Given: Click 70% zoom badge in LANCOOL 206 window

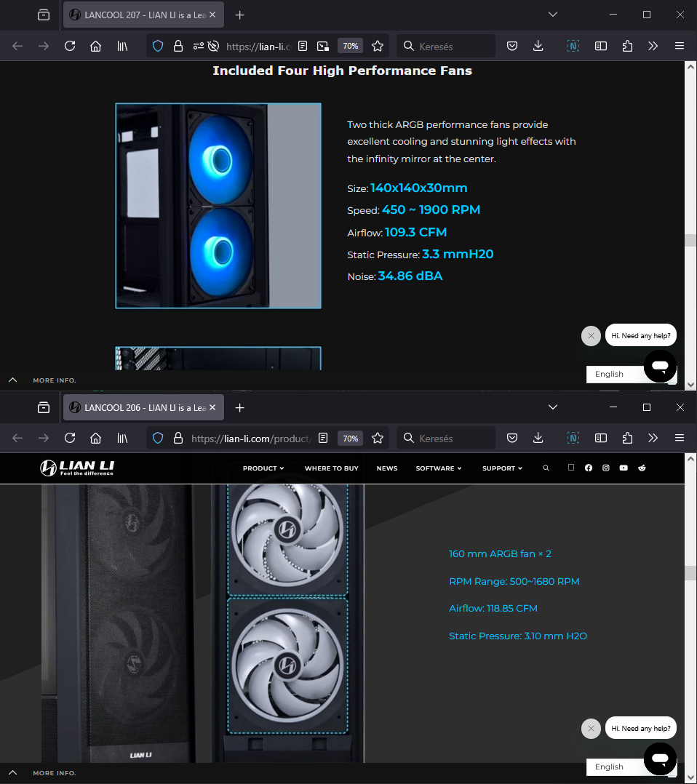Looking at the screenshot, I should 350,438.
